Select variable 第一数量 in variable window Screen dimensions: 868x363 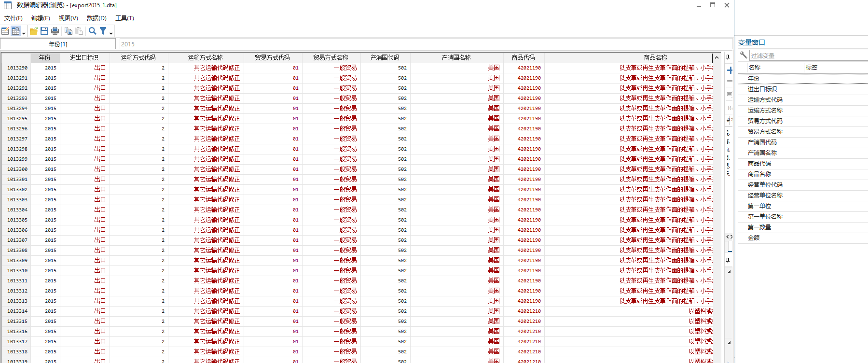tap(803, 227)
